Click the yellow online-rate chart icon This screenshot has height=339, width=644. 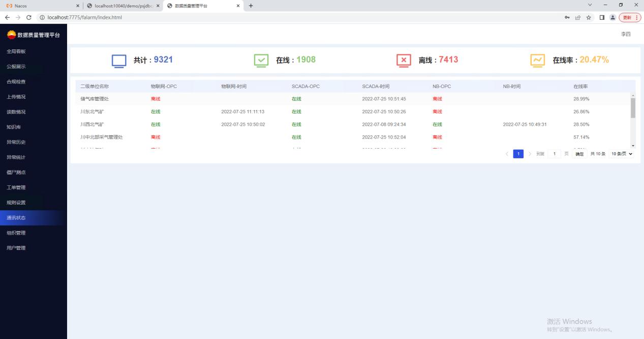coord(537,61)
